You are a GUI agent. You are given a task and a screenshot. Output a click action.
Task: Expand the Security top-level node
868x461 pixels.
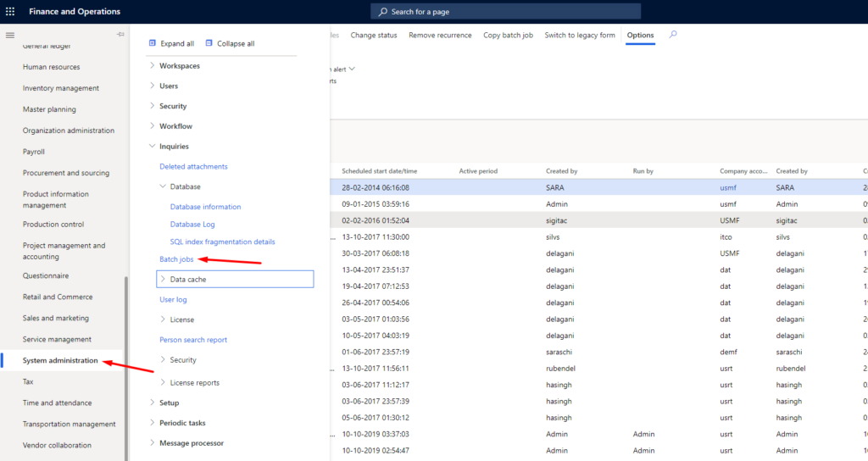pyautogui.click(x=152, y=106)
